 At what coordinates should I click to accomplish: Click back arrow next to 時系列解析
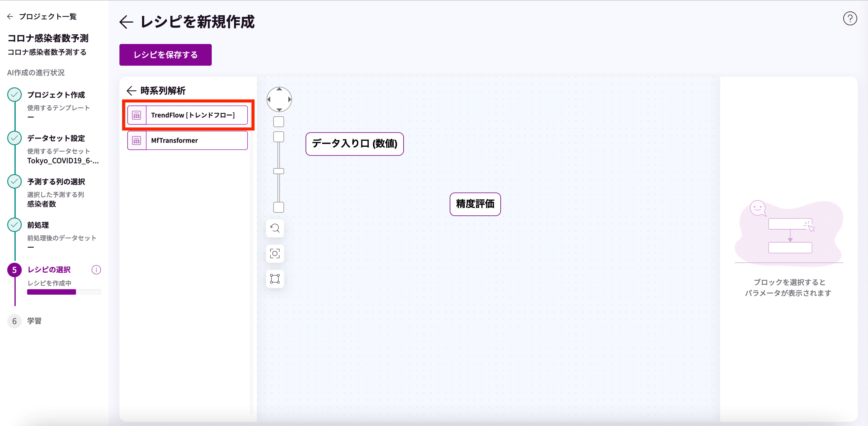pyautogui.click(x=131, y=90)
